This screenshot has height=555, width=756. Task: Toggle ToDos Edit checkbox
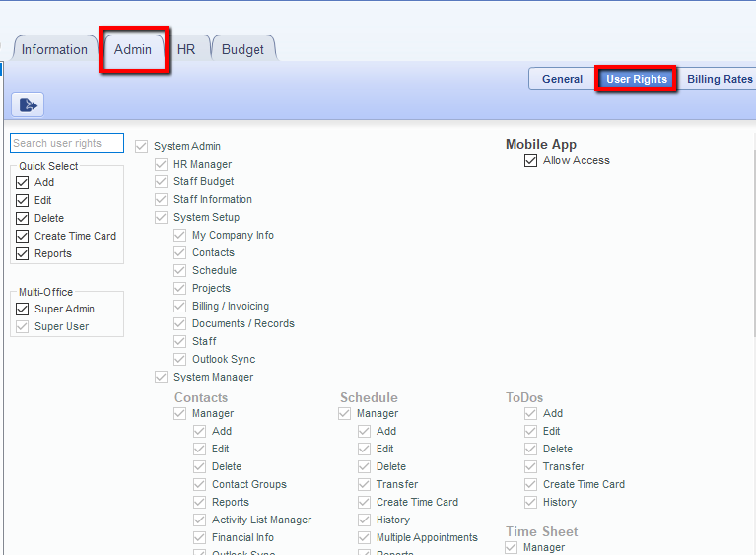[531, 431]
